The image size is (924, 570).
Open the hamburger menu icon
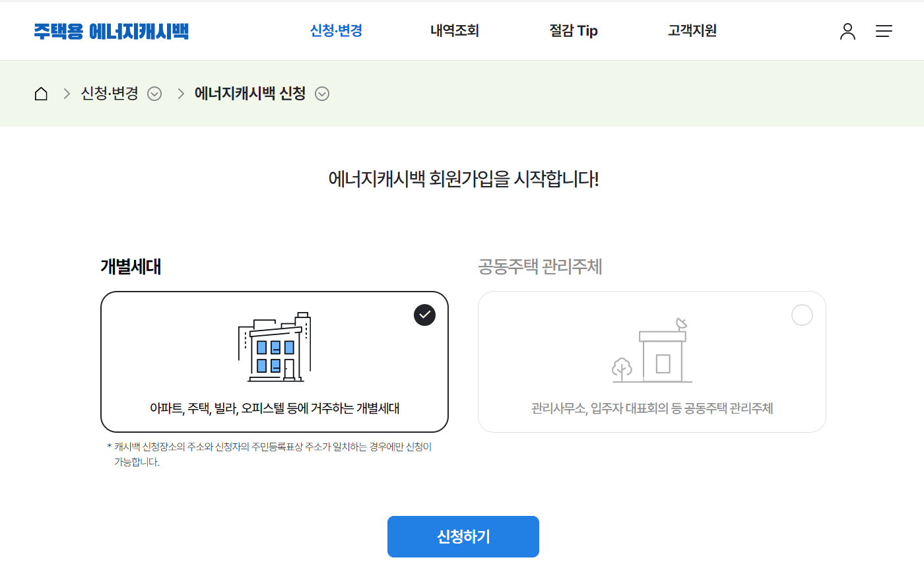tap(884, 30)
